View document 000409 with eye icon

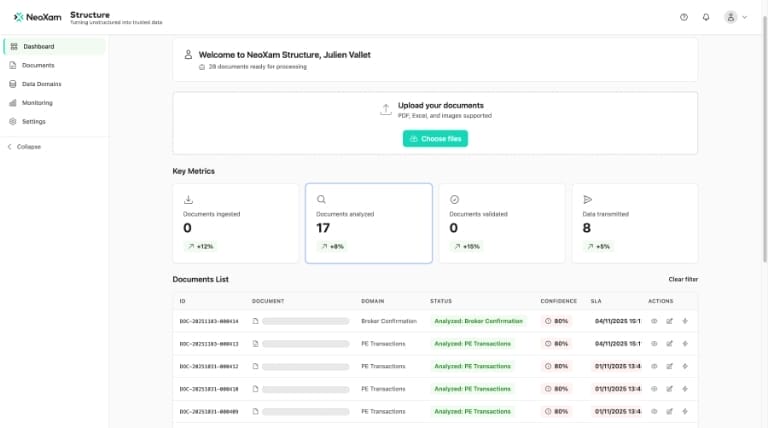[x=654, y=411]
